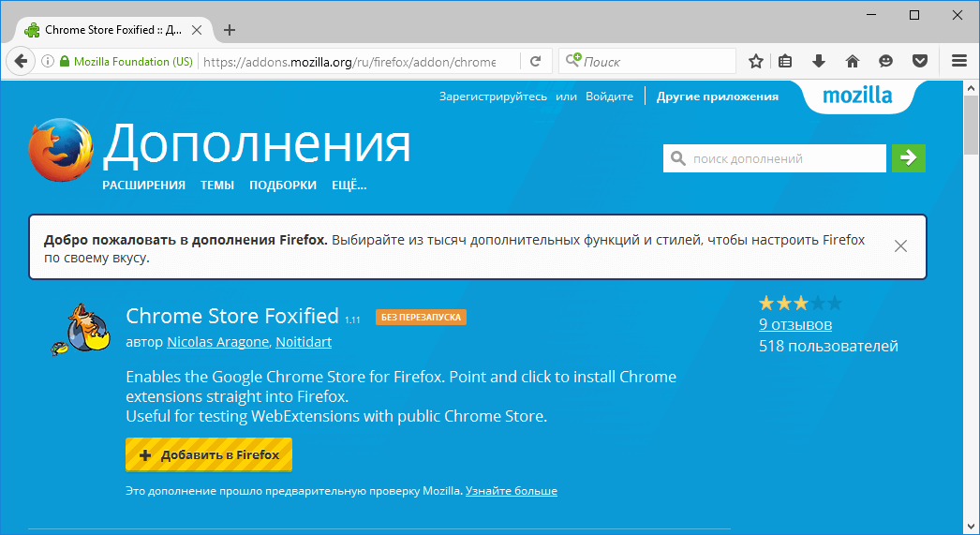This screenshot has width=980, height=535.
Task: Open the Другие приложения menu
Action: pyautogui.click(x=718, y=97)
